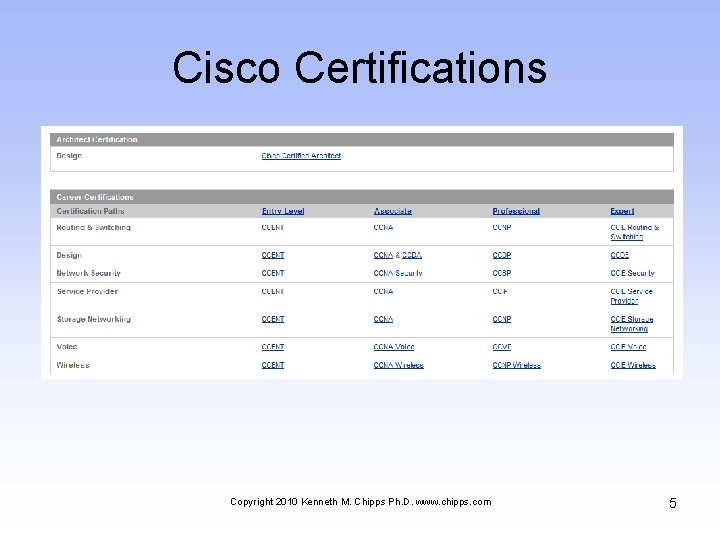
Task: Click the Cisco Certifications slide title
Action: point(360,68)
